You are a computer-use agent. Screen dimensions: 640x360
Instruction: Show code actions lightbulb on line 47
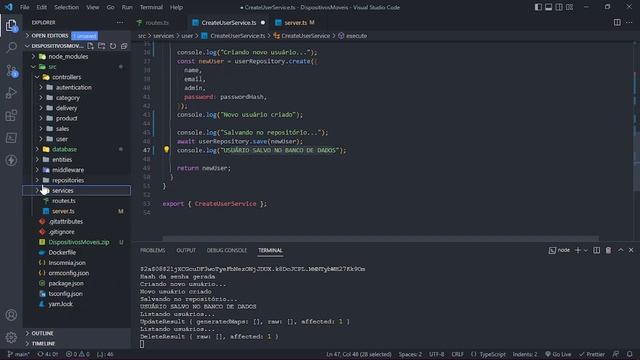tap(167, 150)
